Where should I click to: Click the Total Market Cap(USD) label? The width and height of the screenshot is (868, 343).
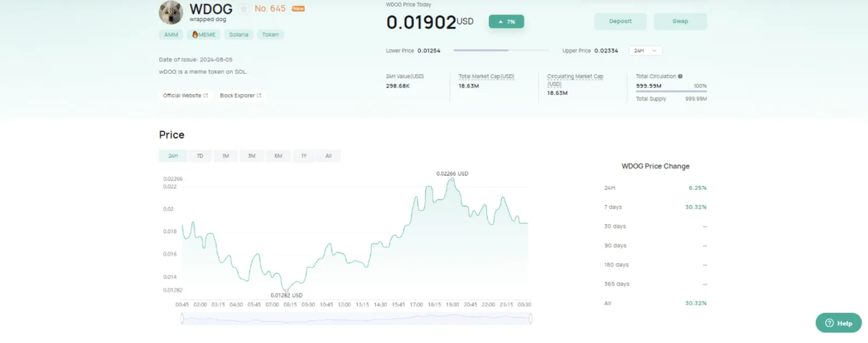click(x=486, y=76)
